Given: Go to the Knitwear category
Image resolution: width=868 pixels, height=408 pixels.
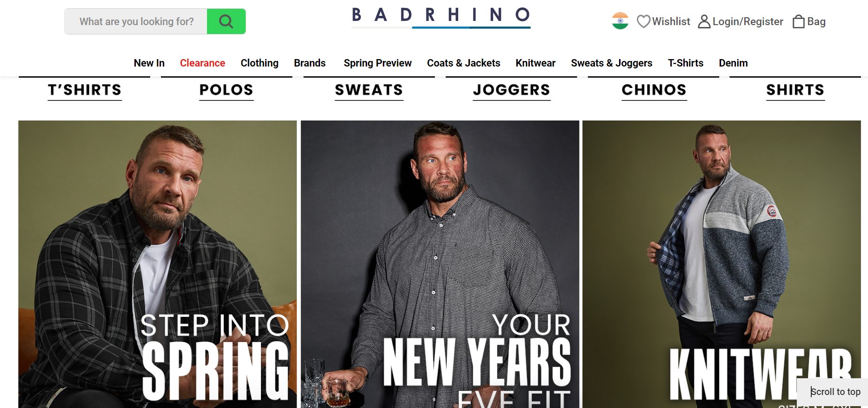Looking at the screenshot, I should tap(535, 63).
